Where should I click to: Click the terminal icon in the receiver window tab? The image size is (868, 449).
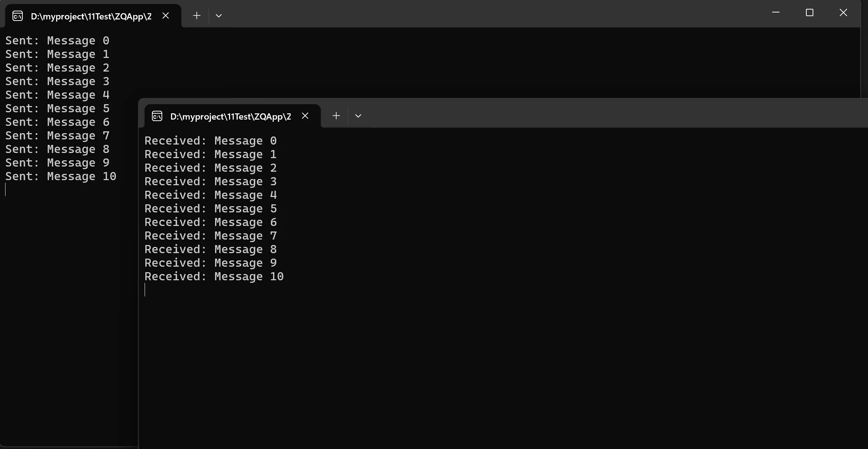157,116
